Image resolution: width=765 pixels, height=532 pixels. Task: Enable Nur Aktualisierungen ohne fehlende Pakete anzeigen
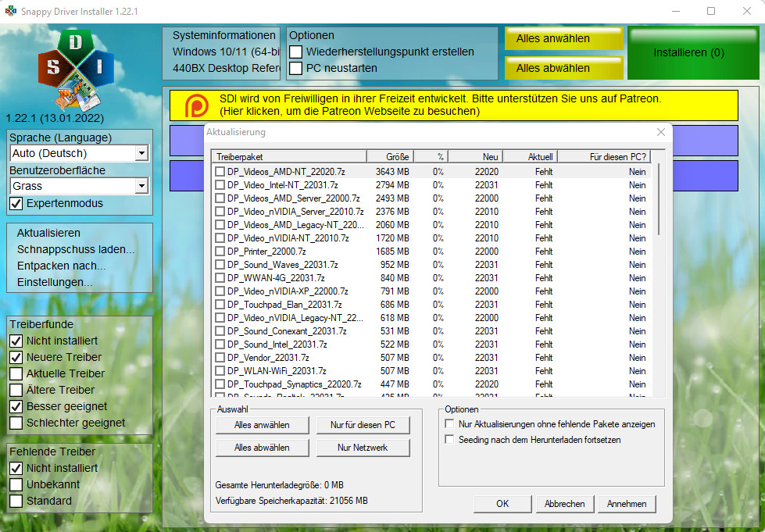point(449,423)
